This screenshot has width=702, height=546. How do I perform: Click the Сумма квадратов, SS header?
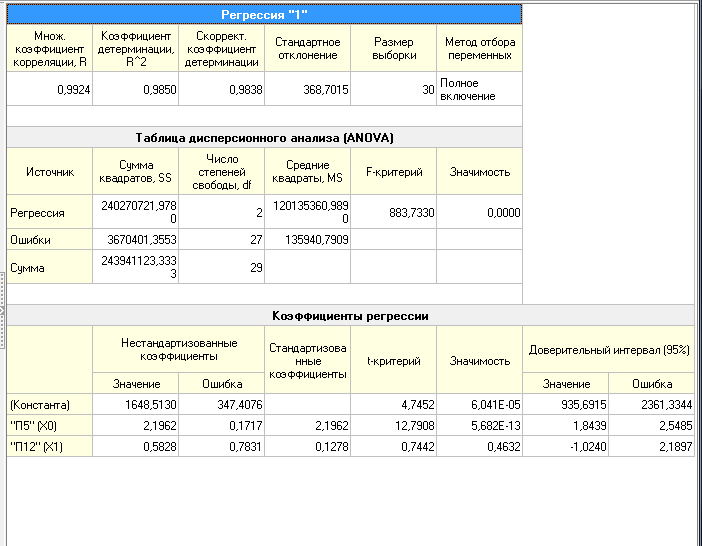click(x=136, y=171)
